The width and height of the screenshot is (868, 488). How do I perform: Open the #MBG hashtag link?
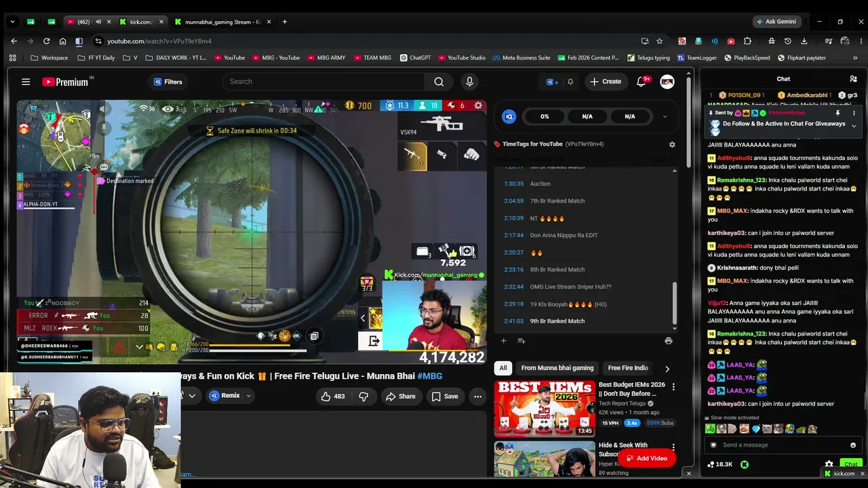pyautogui.click(x=430, y=376)
